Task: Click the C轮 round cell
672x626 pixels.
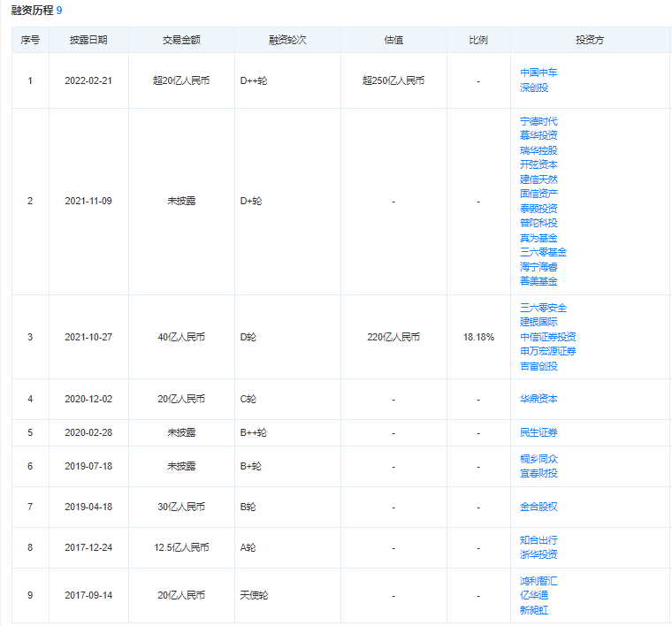Action: click(x=248, y=399)
